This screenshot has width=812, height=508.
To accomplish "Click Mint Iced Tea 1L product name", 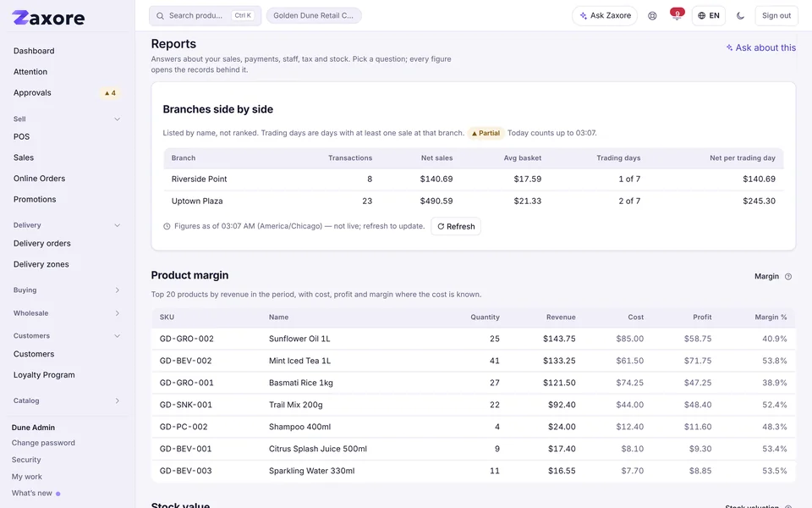I will pos(299,361).
